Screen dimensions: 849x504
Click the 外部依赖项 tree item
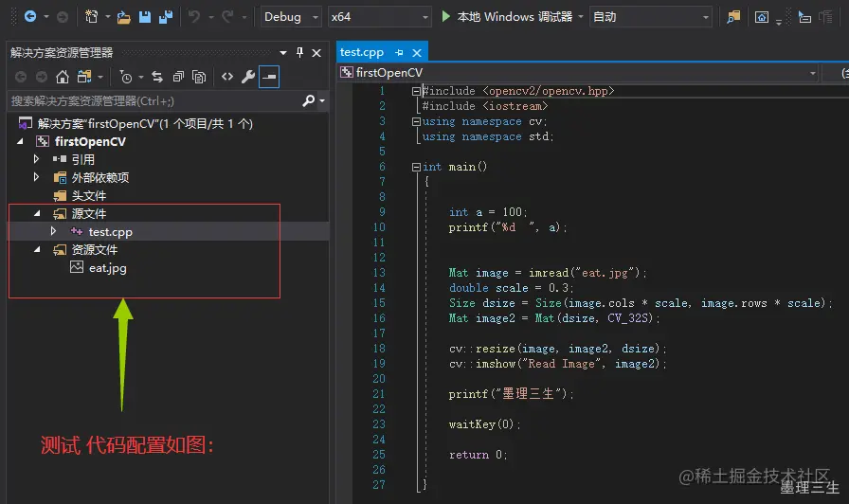100,177
